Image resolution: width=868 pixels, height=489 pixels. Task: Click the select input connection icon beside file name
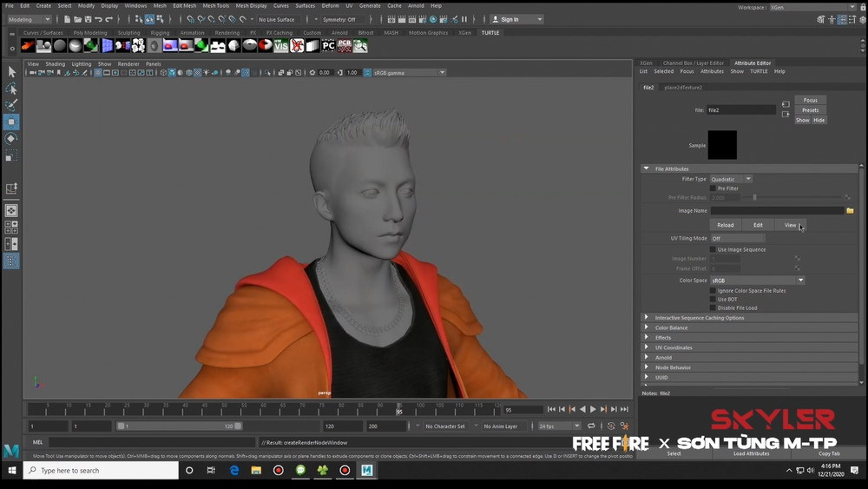click(786, 104)
